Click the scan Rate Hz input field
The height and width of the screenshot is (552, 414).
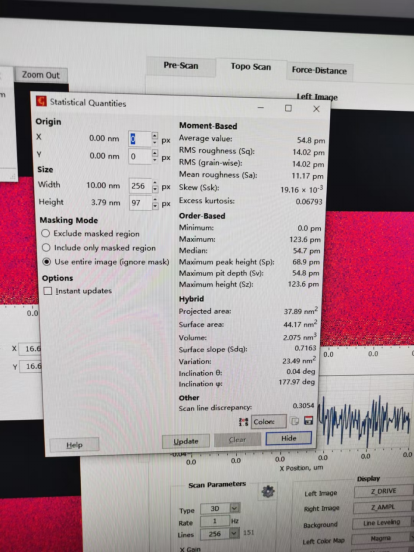(215, 521)
